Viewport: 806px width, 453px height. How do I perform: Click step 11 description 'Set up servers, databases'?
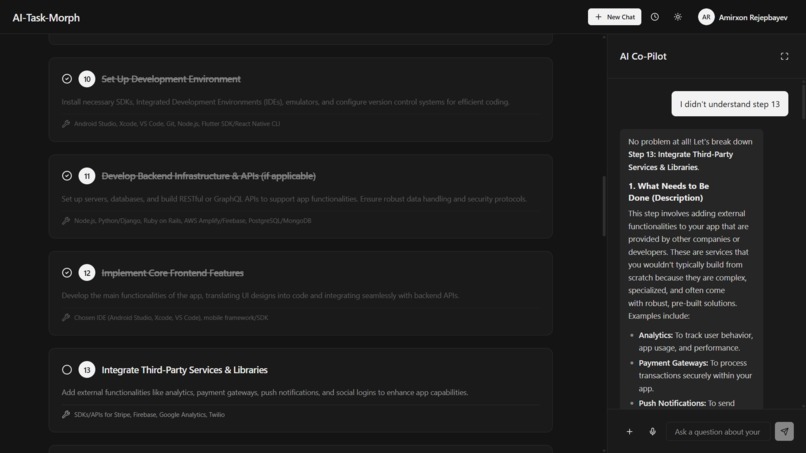coord(294,198)
